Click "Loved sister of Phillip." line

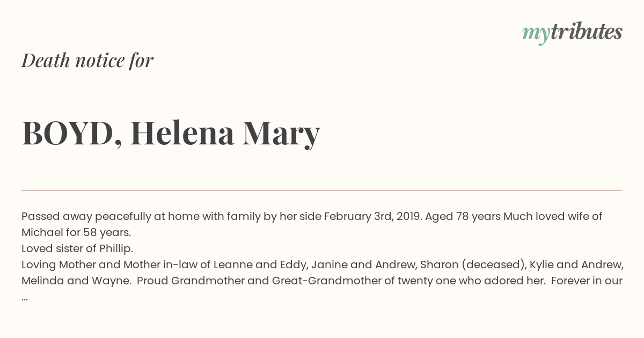(77, 249)
